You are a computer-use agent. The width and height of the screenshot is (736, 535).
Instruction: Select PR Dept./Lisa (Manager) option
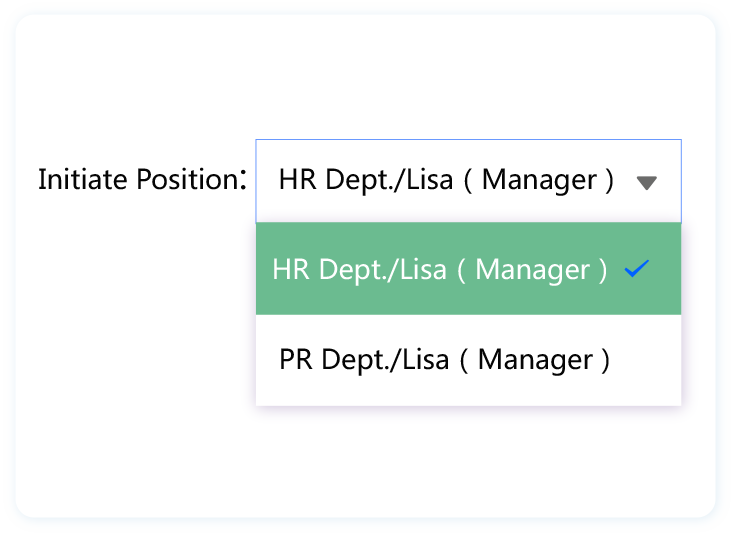pyautogui.click(x=444, y=360)
